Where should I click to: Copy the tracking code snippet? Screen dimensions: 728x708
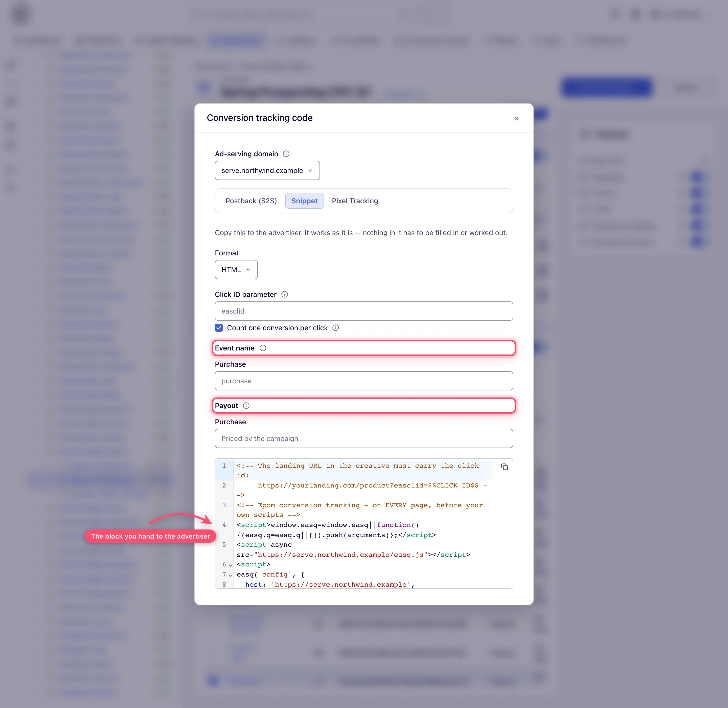[x=504, y=467]
